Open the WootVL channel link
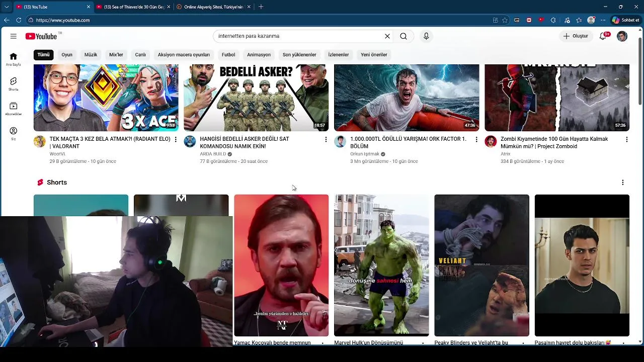Viewport: 644px width, 362px height. coord(57,154)
